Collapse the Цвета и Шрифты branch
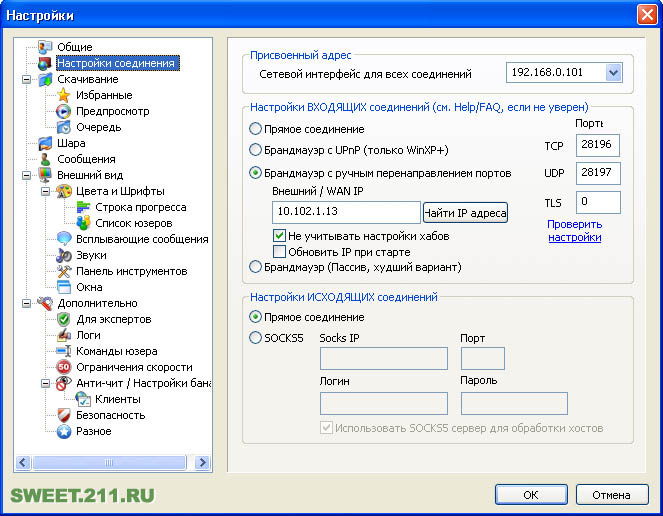The height and width of the screenshot is (516, 663). tap(45, 191)
